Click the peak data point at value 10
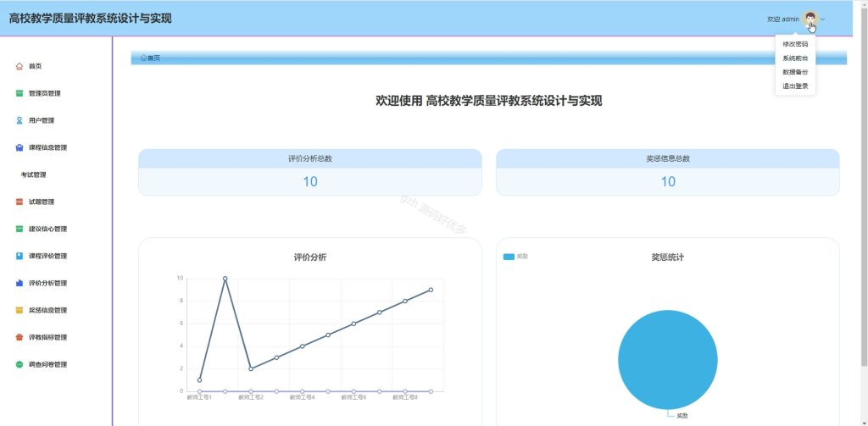This screenshot has width=868, height=426. [x=225, y=279]
